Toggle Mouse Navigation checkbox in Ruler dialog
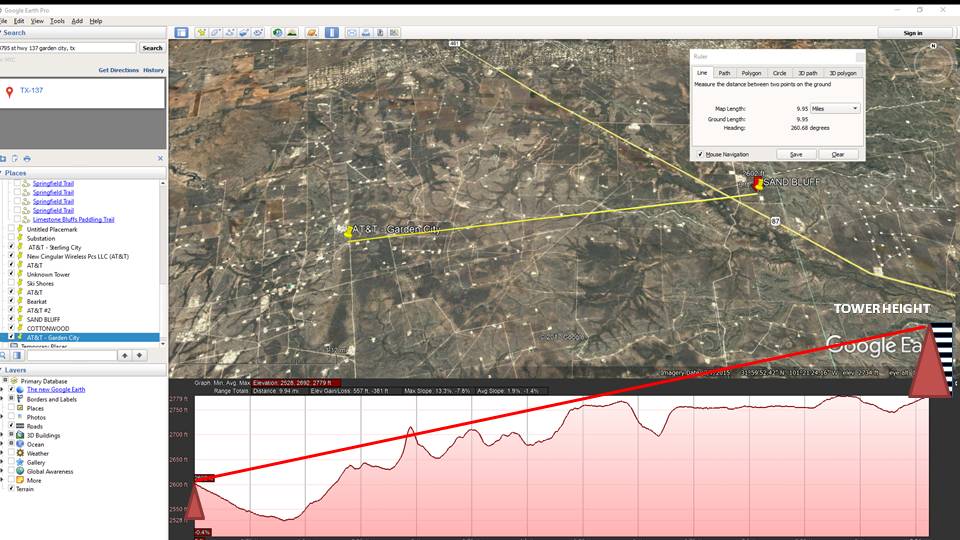This screenshot has height=540, width=960. (700, 154)
